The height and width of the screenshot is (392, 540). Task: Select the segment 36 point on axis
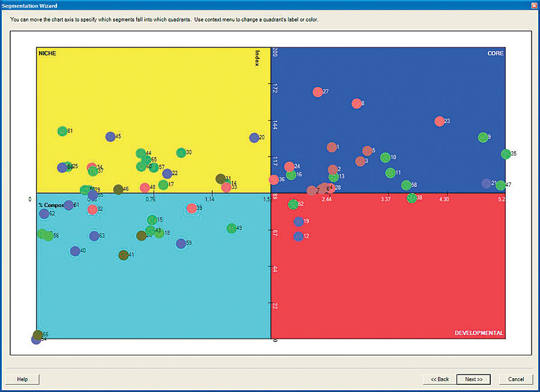point(274,179)
